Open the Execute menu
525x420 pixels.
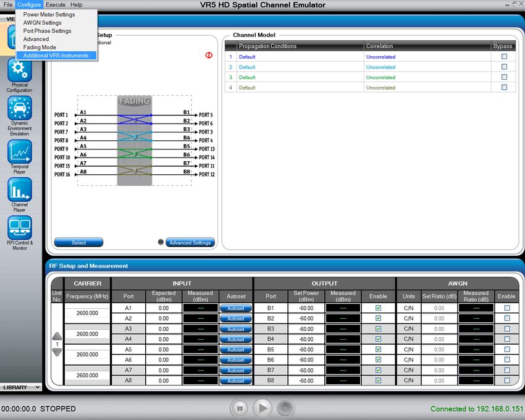click(x=56, y=5)
